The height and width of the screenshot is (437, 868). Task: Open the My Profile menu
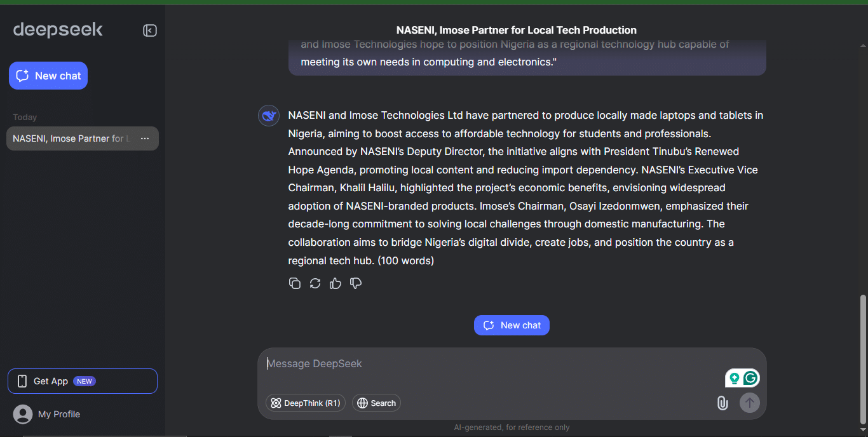pyautogui.click(x=48, y=414)
